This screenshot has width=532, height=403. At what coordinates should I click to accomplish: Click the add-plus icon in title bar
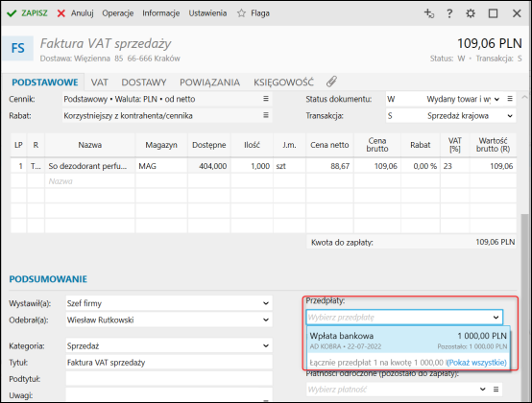click(x=429, y=13)
